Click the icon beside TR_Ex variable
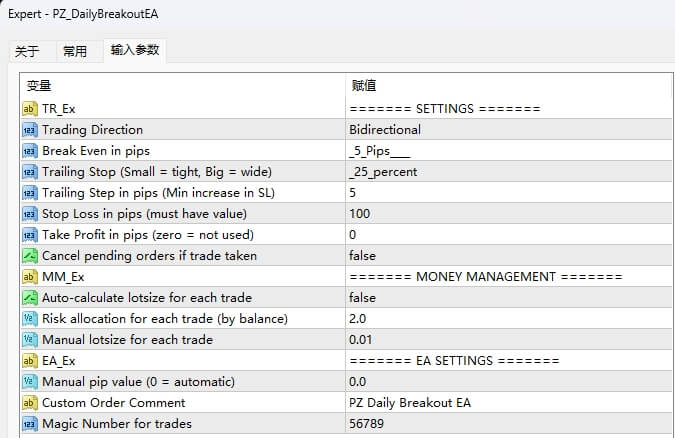This screenshot has height=438, width=675. pos(29,108)
